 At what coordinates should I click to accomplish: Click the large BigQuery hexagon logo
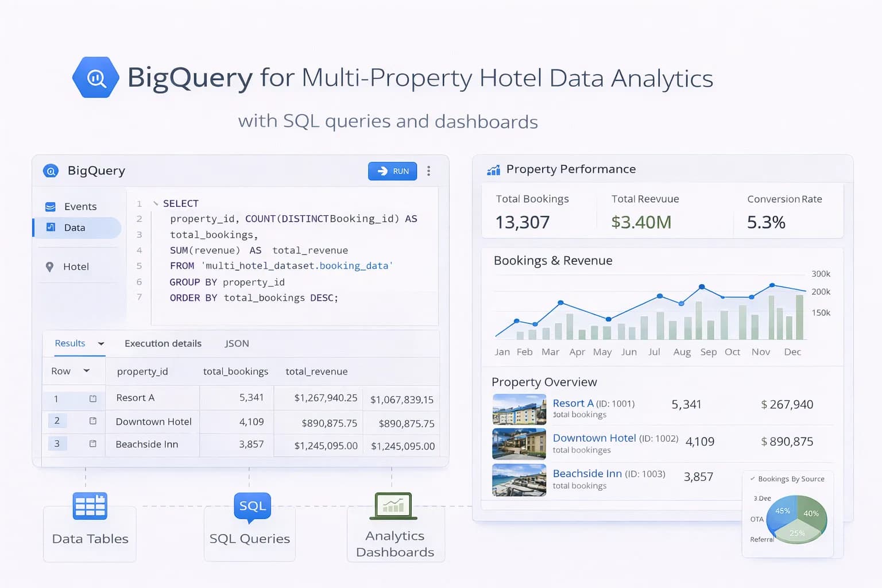(x=96, y=78)
